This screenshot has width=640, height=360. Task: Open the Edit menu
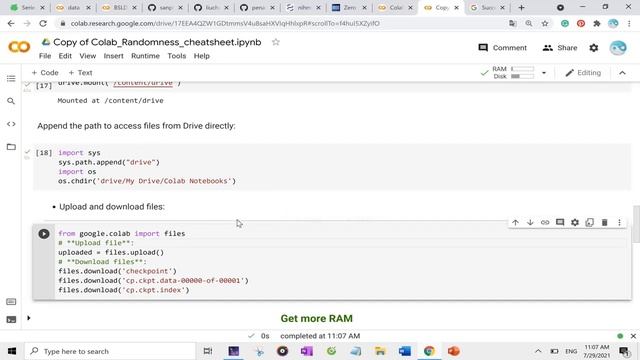point(65,56)
